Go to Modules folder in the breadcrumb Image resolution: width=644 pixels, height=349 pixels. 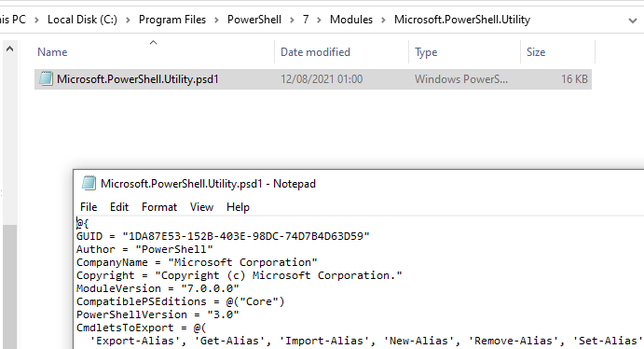351,20
